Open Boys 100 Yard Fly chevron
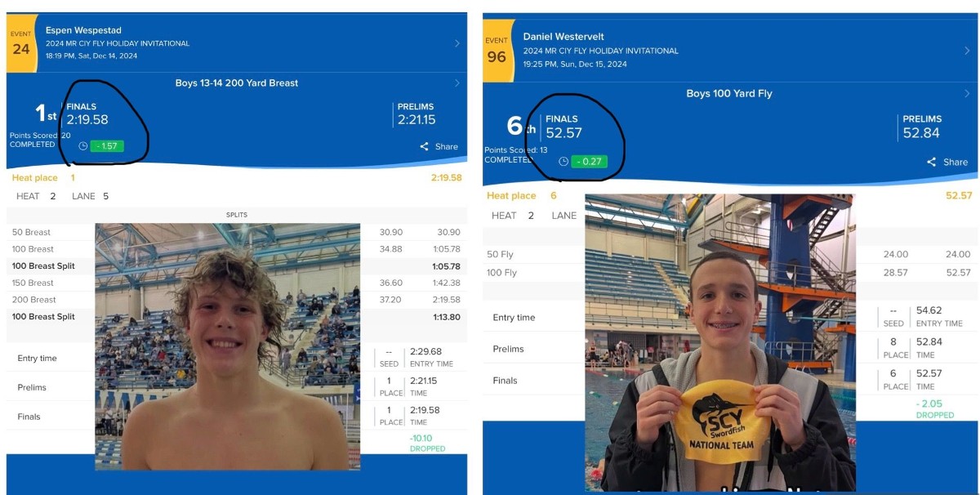This screenshot has width=980, height=495. [x=967, y=93]
